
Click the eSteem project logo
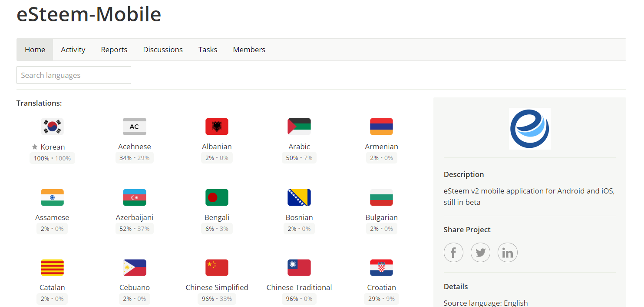pos(530,129)
